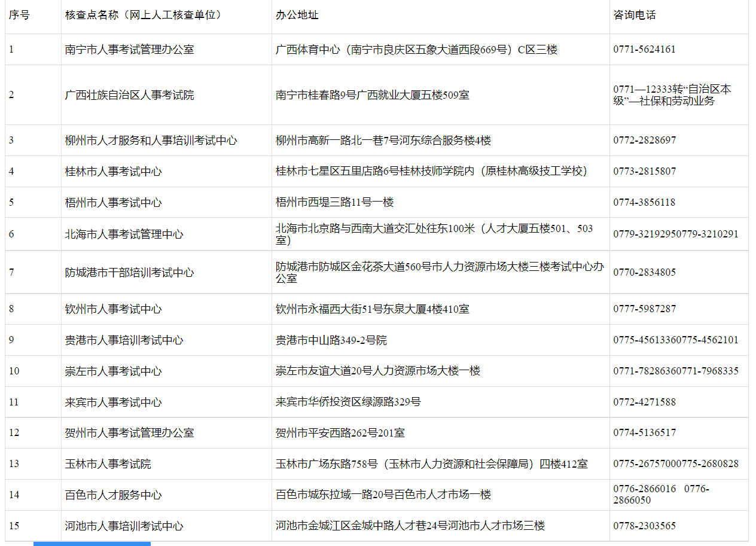Click the phone number 0775-26757000775-2680828

[676, 464]
